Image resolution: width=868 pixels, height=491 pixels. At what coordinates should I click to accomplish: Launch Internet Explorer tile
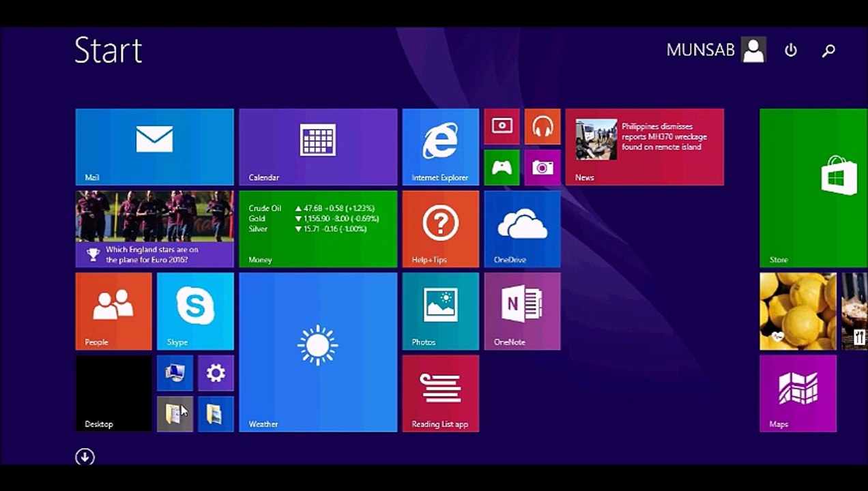440,147
